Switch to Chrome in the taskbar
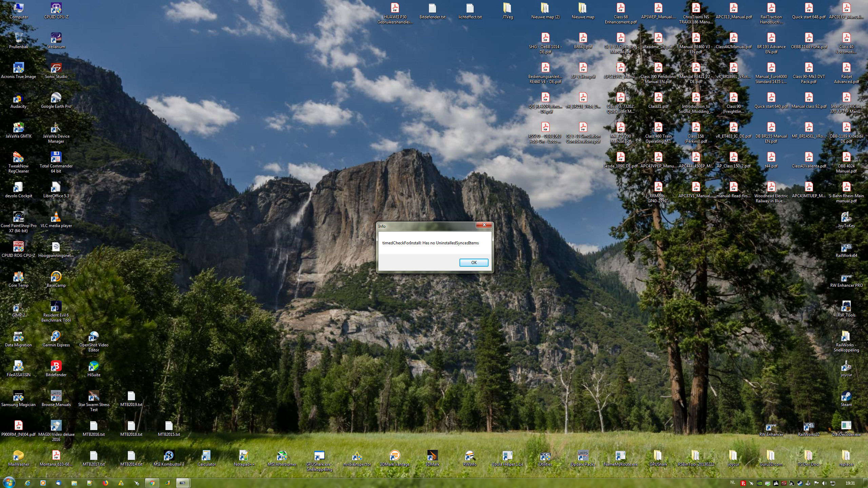The image size is (868, 488). point(152,483)
